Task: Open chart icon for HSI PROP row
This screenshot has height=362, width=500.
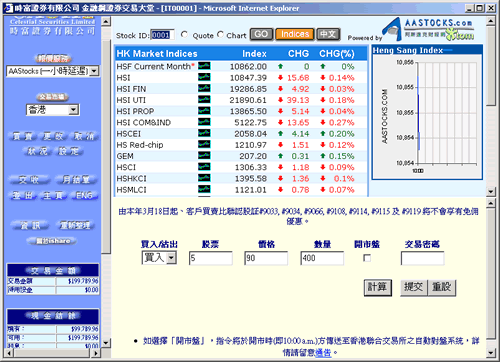Action: click(204, 111)
